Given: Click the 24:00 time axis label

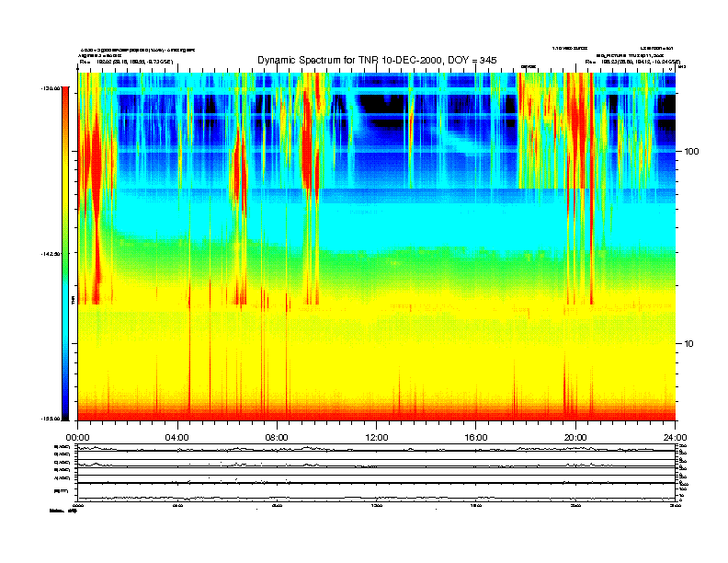Looking at the screenshot, I should coord(675,438).
